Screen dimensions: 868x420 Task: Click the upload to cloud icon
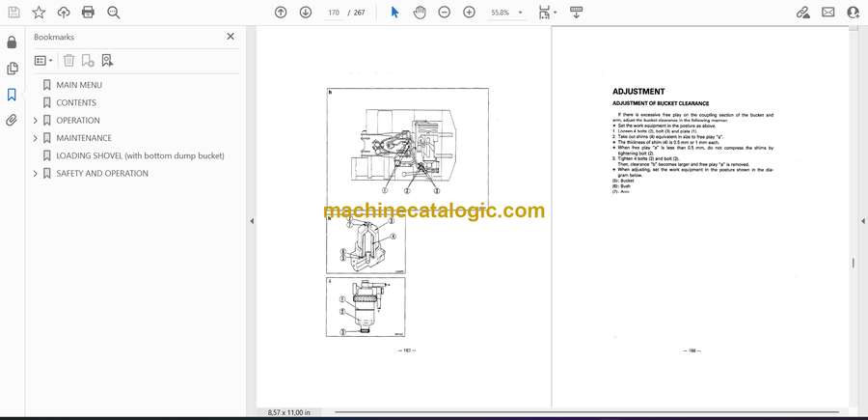coord(64,13)
